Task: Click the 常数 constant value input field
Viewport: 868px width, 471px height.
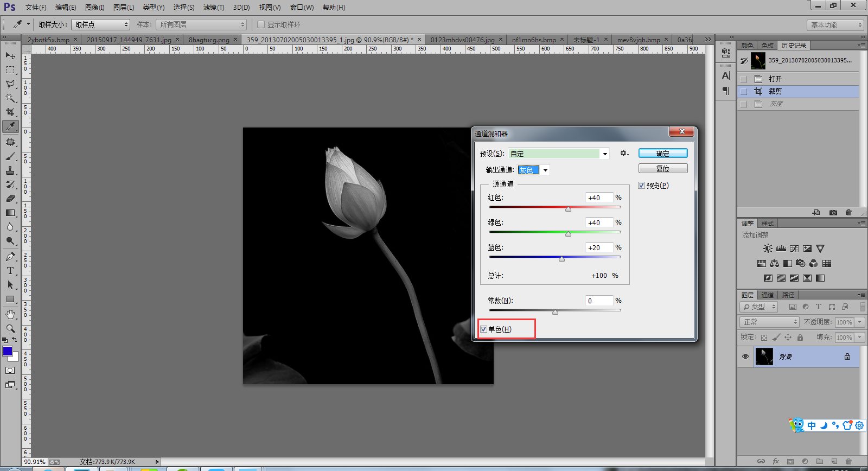Action: coord(599,301)
